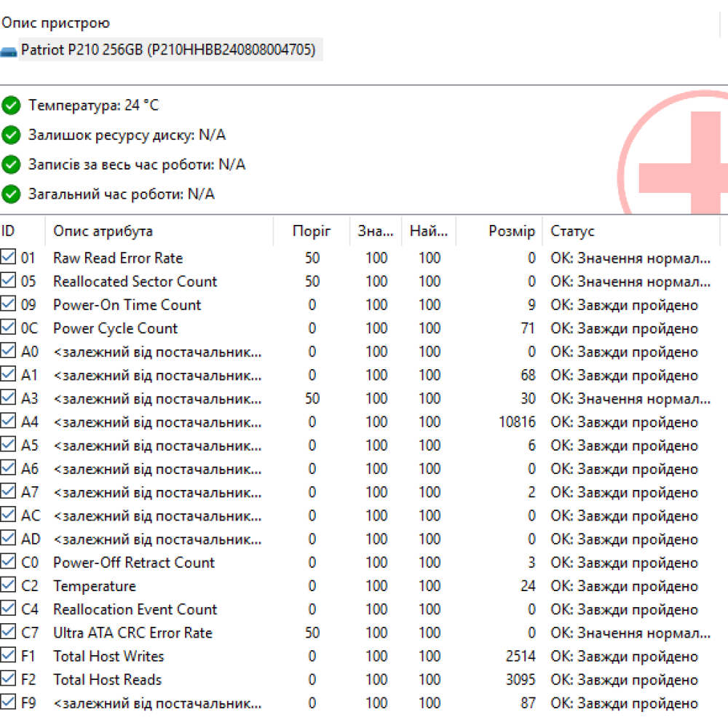The image size is (728, 728).
Task: Click the green check beside Температура
Action: tap(11, 106)
